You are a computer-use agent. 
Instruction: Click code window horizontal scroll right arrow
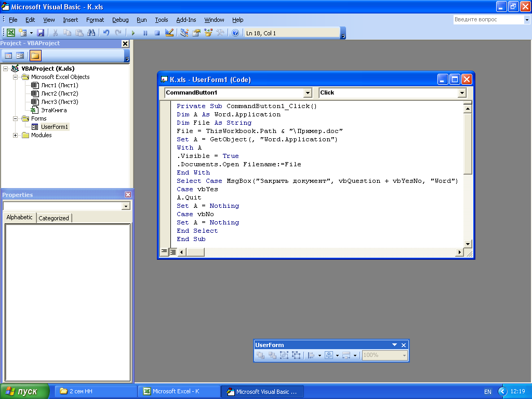point(459,252)
